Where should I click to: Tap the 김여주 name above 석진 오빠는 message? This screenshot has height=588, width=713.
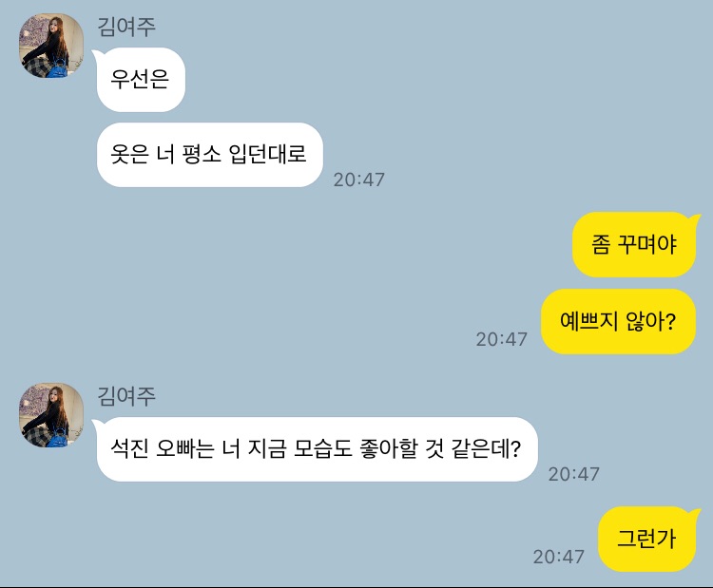(x=126, y=396)
